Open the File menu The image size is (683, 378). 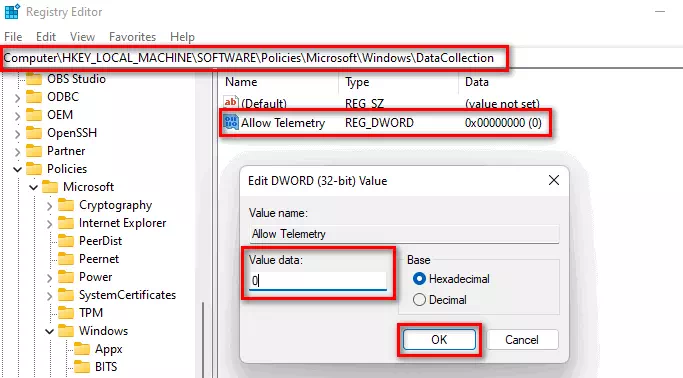click(13, 37)
